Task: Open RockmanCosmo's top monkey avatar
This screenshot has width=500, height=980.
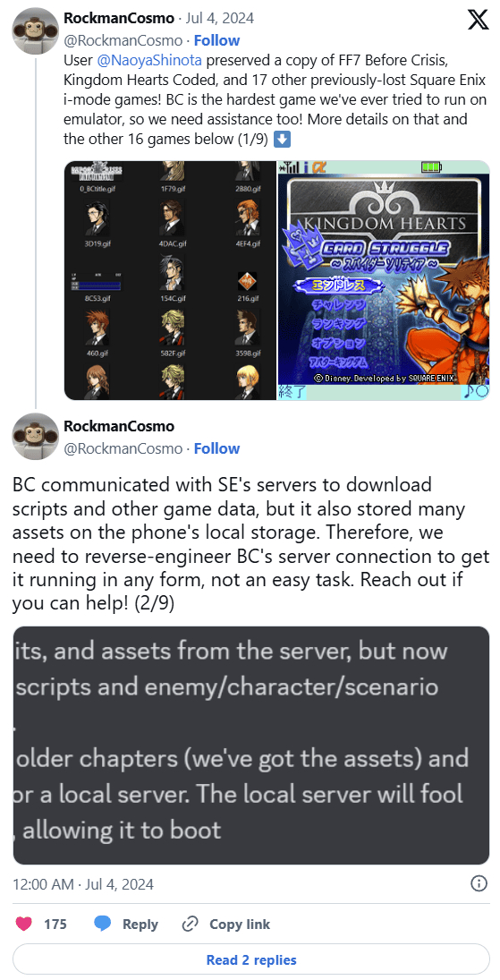Action: (36, 30)
